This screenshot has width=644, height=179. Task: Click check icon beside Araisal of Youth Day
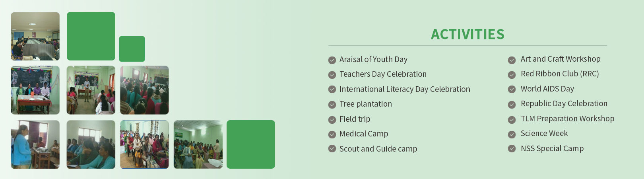coord(332,60)
